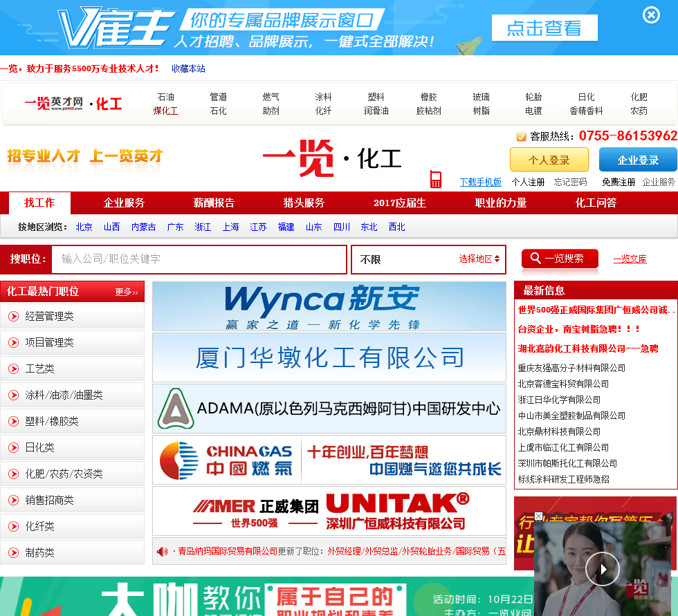This screenshot has width=678, height=616.
Task: Open 重庆友强高分子材料有限公司 listing
Action: coord(571,368)
